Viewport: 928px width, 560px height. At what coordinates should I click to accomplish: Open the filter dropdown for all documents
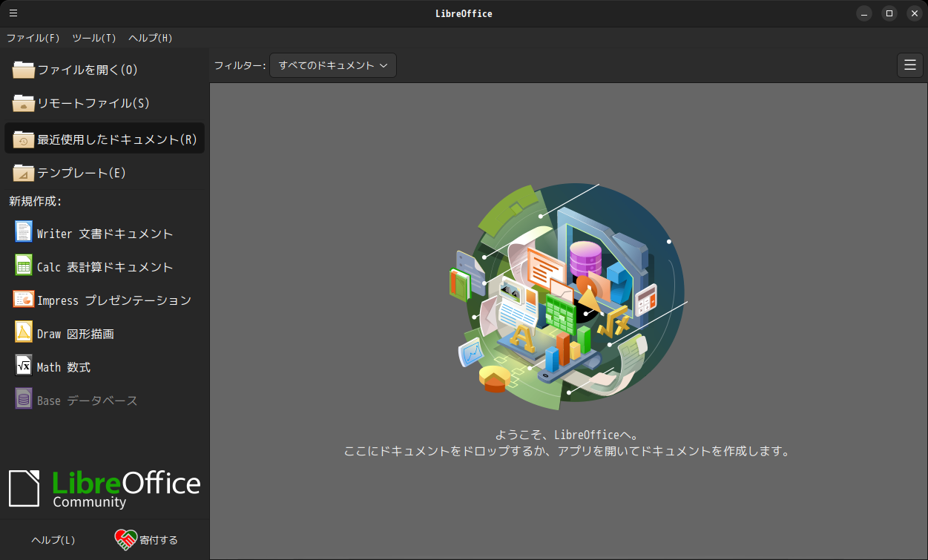click(333, 65)
